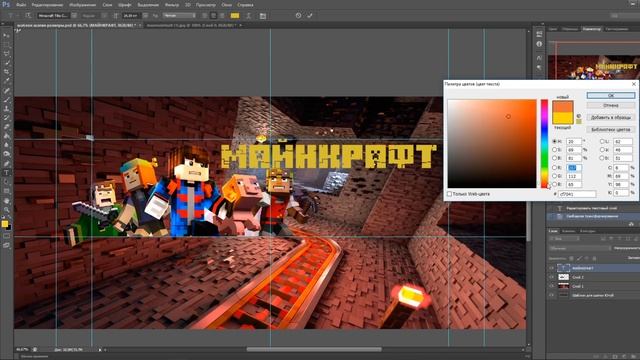Select the Green G radio button
The width and height of the screenshot is (640, 360).
pyautogui.click(x=554, y=176)
